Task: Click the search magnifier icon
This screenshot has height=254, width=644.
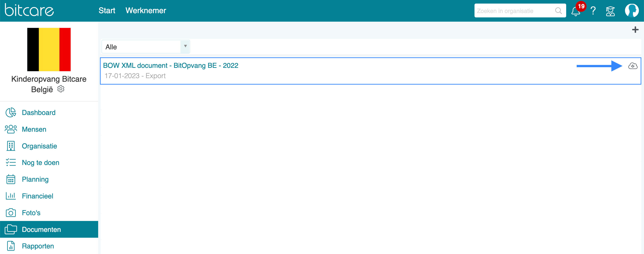Action: click(x=559, y=11)
